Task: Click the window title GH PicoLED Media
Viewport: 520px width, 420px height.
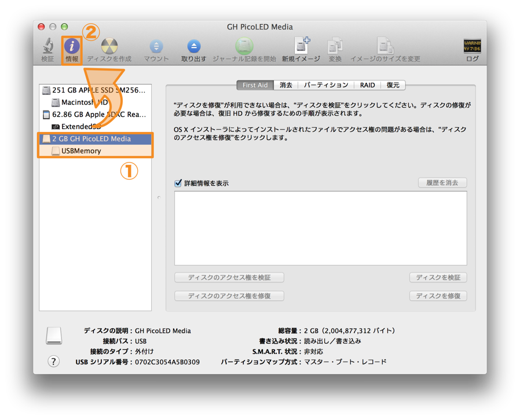Action: tap(259, 27)
